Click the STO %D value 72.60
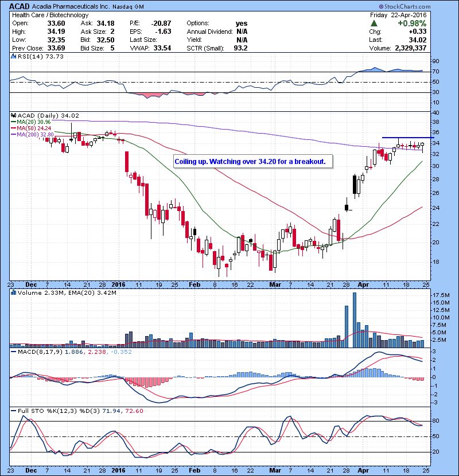This screenshot has height=476, width=459. (134, 411)
